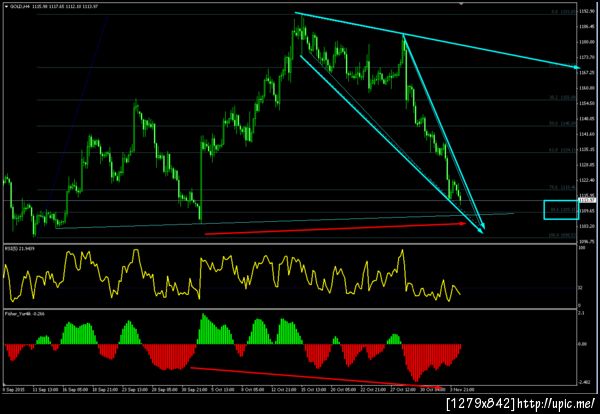The height and width of the screenshot is (414, 600).
Task: Select the Fisher_Yur4ik indicator label
Action: (x=24, y=314)
